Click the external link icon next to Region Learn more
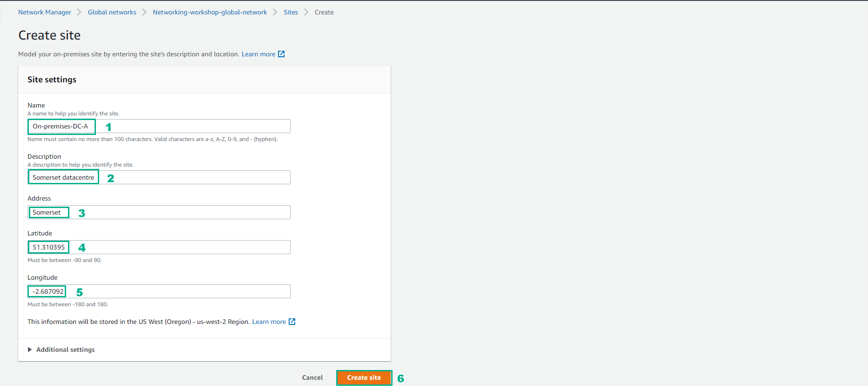Screen dimensions: 868x390 point(292,322)
